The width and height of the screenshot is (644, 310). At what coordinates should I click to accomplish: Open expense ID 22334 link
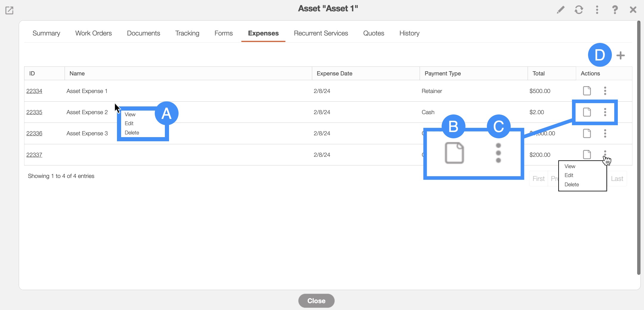[34, 91]
